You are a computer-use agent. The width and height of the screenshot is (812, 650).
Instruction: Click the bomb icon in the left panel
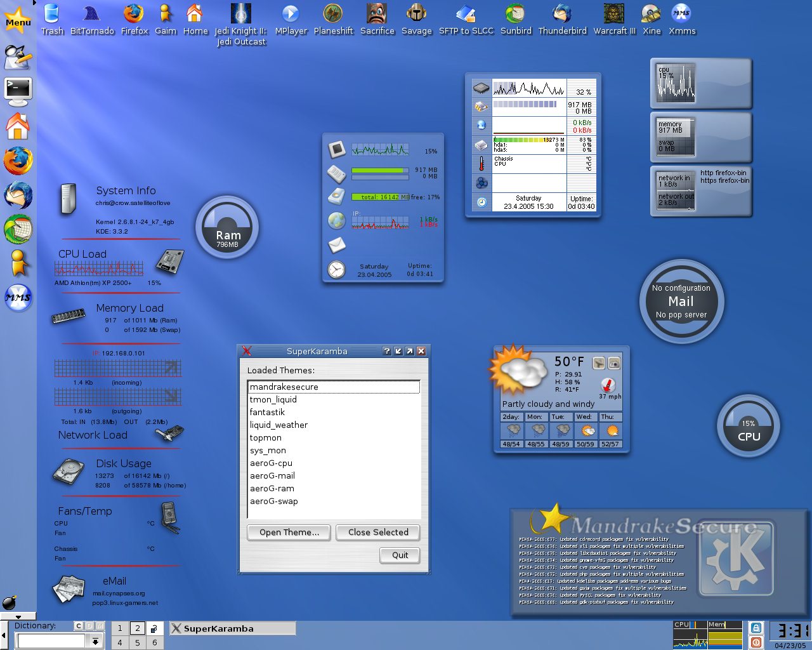(9, 602)
